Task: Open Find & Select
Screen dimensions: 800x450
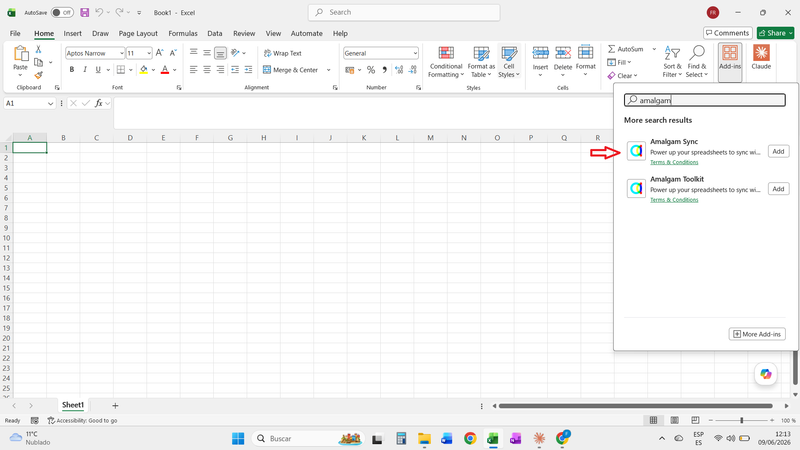Action: (697, 62)
